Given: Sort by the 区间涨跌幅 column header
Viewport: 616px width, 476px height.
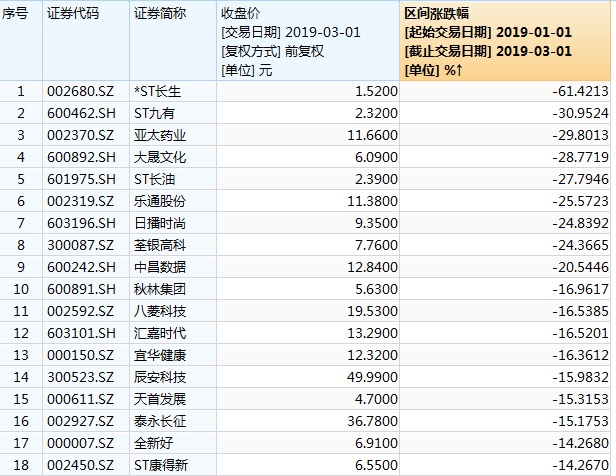Looking at the screenshot, I should pos(505,41).
